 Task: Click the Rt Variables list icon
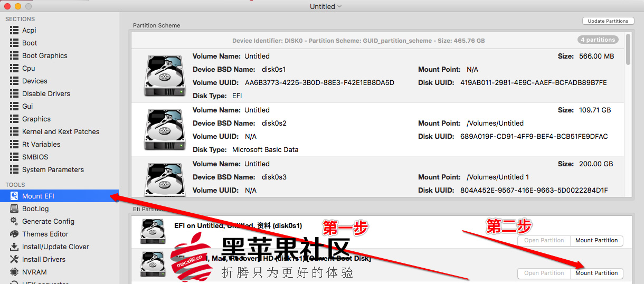[14, 144]
